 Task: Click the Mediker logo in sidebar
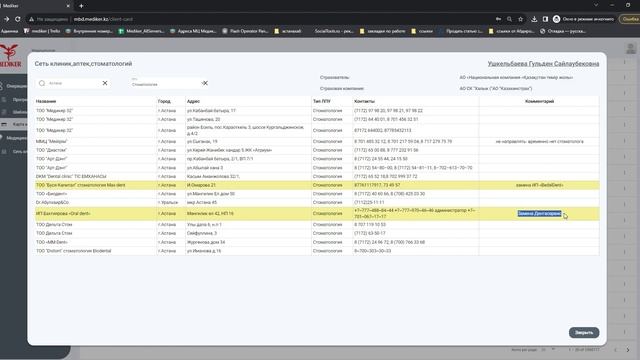[10, 55]
